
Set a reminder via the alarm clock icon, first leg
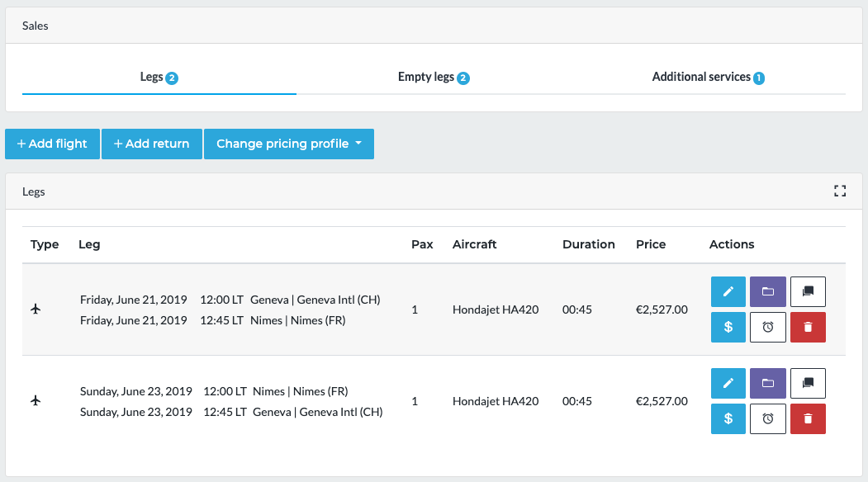(767, 327)
